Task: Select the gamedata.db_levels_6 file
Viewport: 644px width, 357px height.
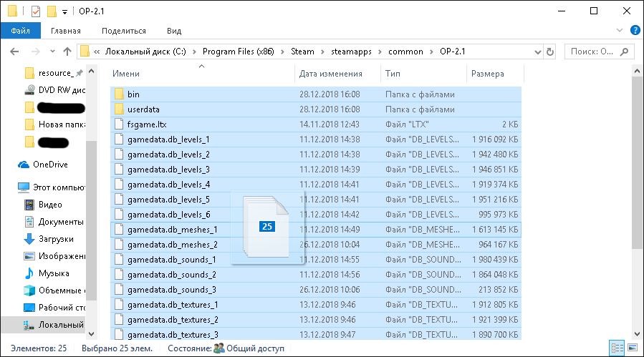Action: (316, 215)
